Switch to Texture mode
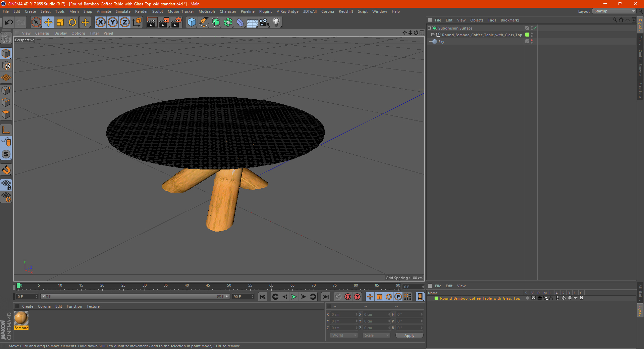Image resolution: width=644 pixels, height=349 pixels. tap(6, 66)
